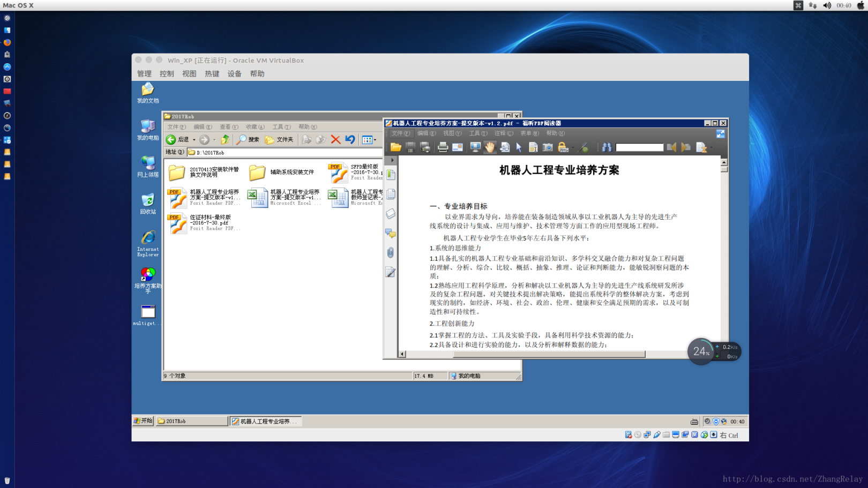Image resolution: width=868 pixels, height=488 pixels.
Task: Select the Hand tool in Foxit toolbar
Action: click(490, 147)
